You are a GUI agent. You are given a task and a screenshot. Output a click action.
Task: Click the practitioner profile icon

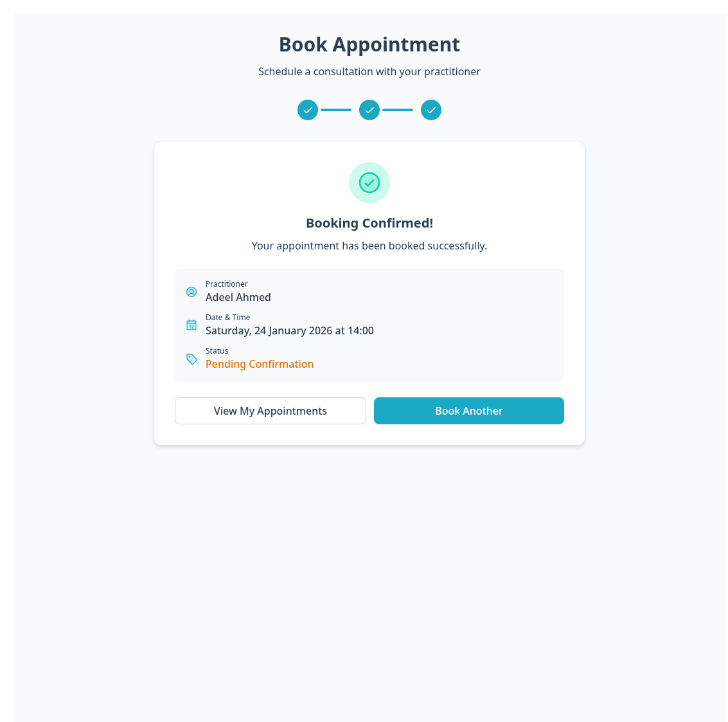coord(191,292)
